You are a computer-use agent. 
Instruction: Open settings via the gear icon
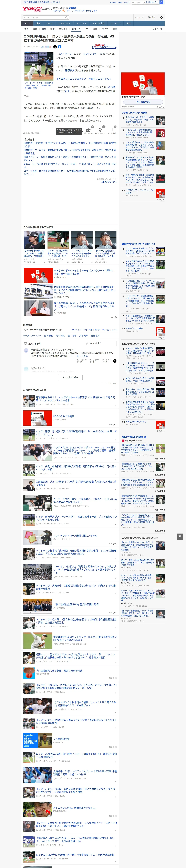[161, 18]
